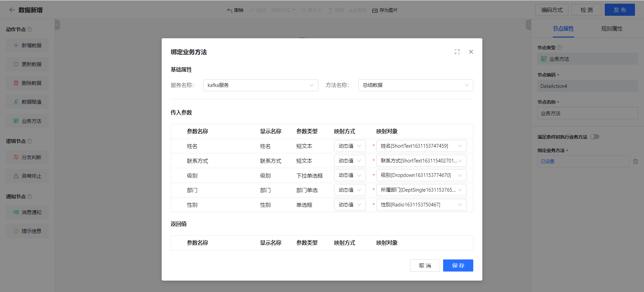Open 姓名[ShortText1631153747459] mapping object dropdown
The image size is (644, 292).
[x=421, y=146]
